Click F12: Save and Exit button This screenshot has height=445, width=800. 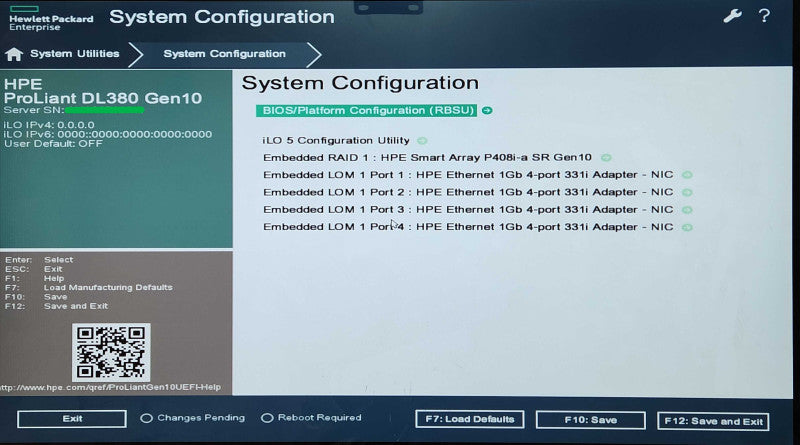713,422
